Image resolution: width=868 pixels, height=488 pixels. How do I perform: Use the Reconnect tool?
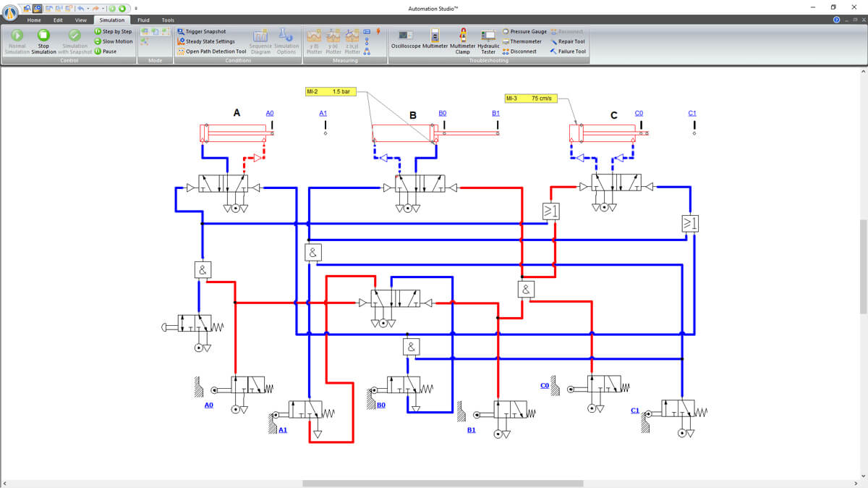[x=567, y=32]
